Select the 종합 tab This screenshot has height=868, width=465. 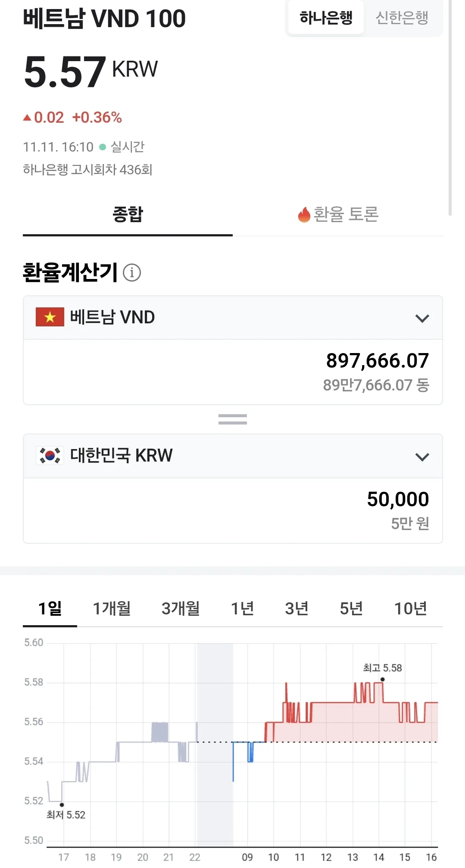tap(128, 214)
